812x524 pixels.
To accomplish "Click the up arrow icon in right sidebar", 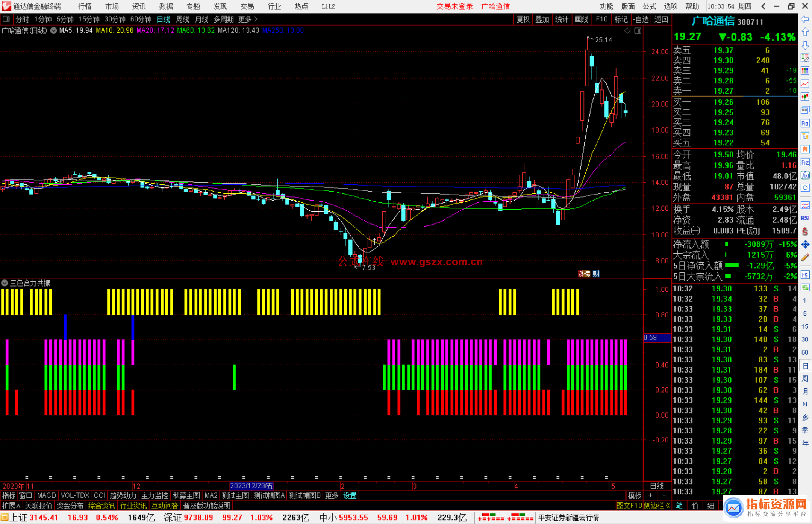I will pyautogui.click(x=805, y=32).
